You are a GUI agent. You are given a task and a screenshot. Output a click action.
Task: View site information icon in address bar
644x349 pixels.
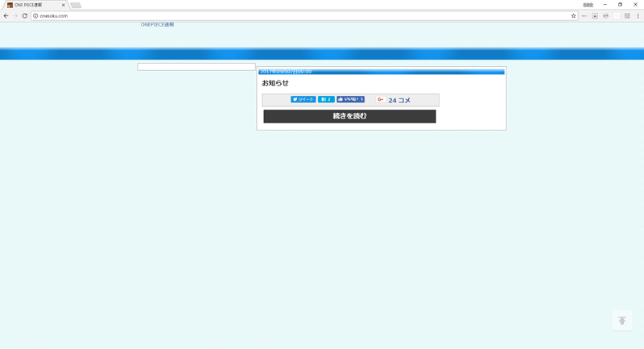tap(35, 15)
